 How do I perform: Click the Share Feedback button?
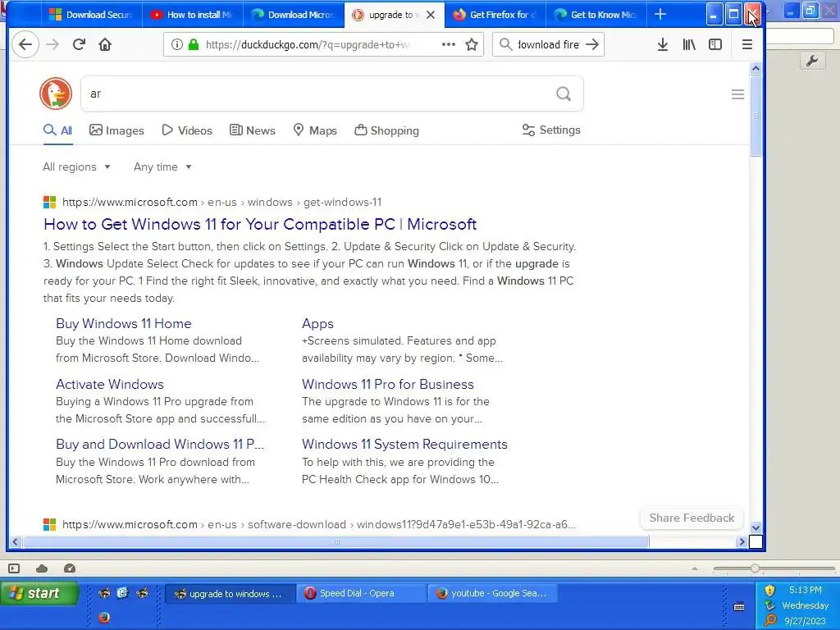coord(692,518)
